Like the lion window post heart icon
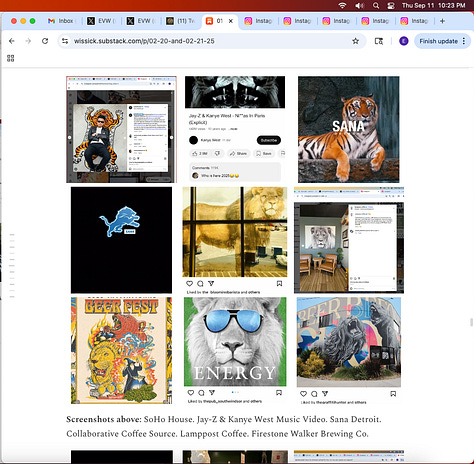Screen dimensions: 474x464 [189, 283]
